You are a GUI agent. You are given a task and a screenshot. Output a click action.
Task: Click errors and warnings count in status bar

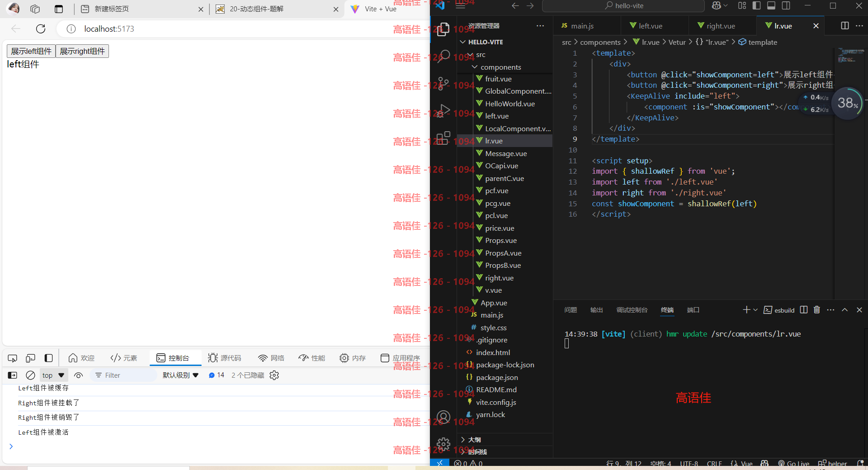coord(468,464)
